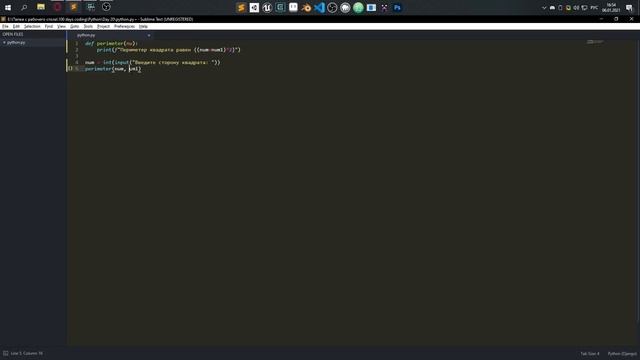Launch Unreal Engine from the taskbar

[x=267, y=7]
